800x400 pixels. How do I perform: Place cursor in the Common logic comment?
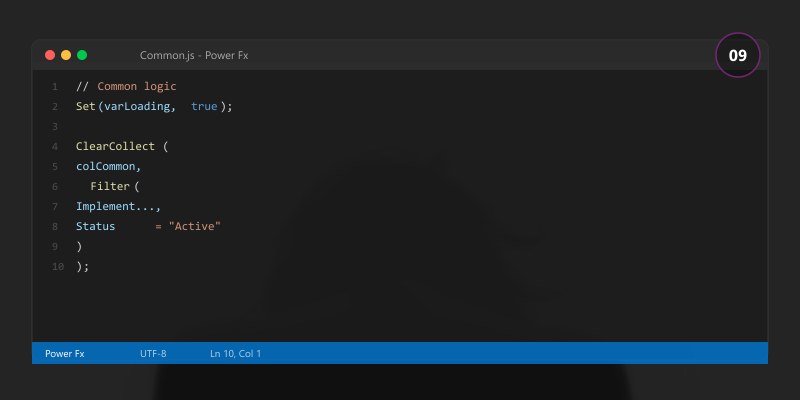136,86
